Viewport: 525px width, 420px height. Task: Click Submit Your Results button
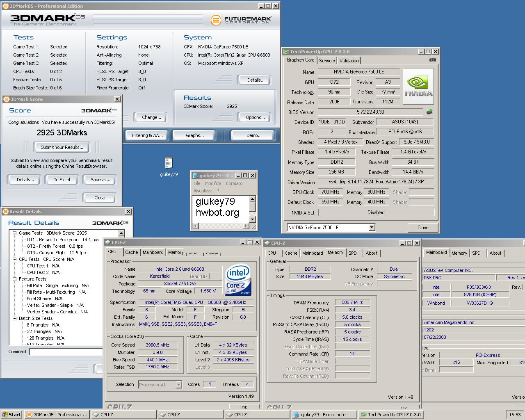point(62,147)
